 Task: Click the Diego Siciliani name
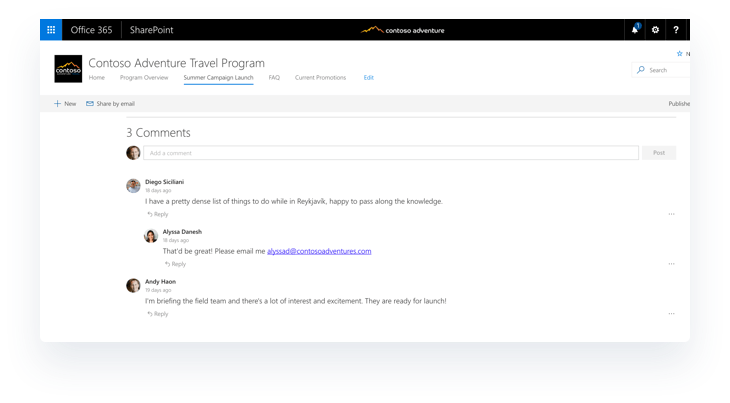pos(164,182)
